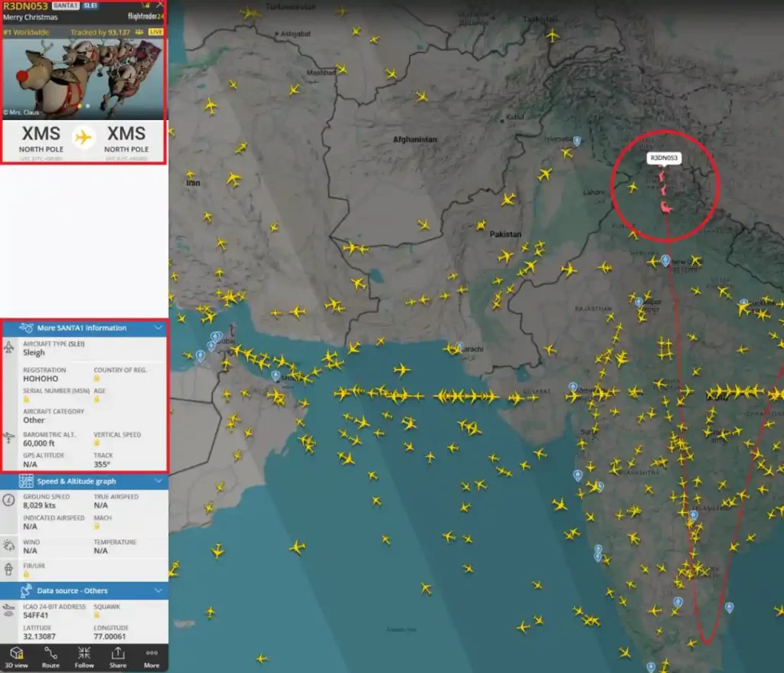Click the red sleigh icon on the map
Screen dimensions: 784x673
665,207
